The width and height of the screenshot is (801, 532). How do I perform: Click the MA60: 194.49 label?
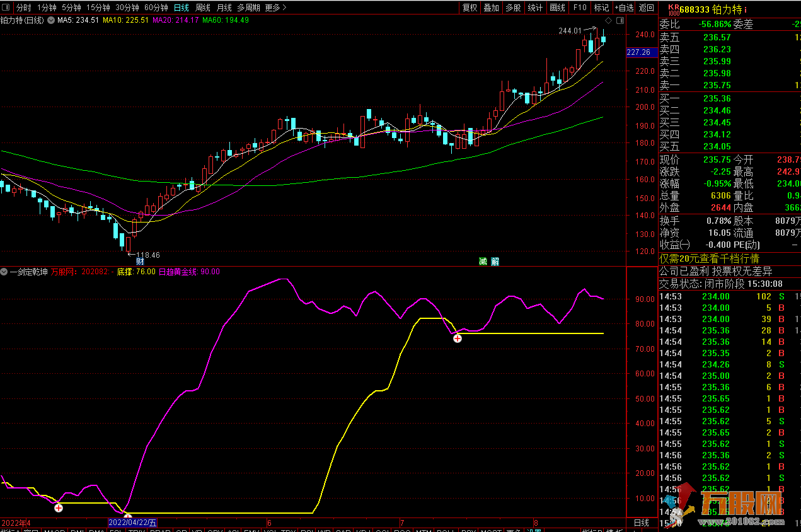[226, 20]
